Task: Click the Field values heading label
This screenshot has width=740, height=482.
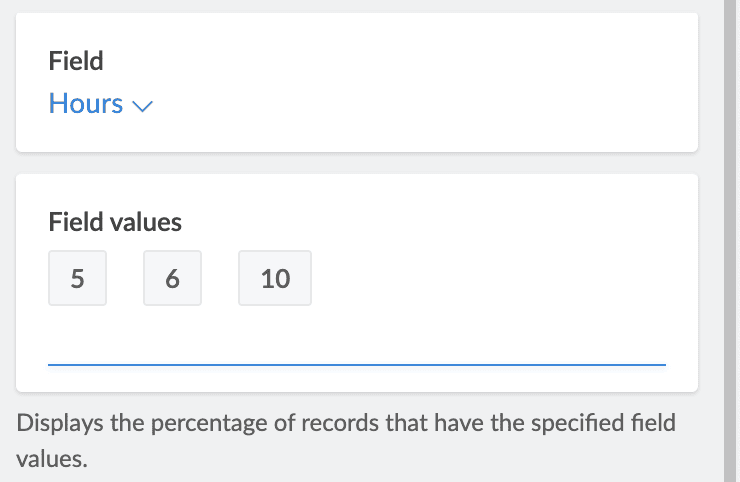Action: (x=115, y=221)
